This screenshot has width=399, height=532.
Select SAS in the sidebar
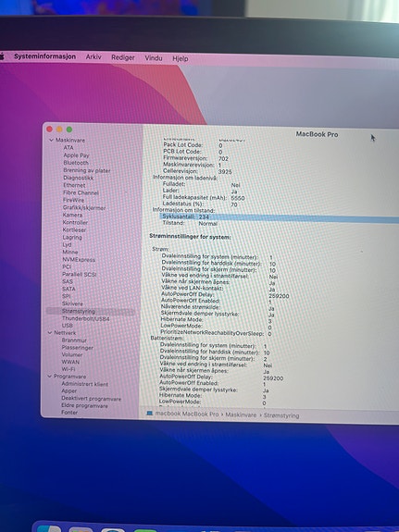point(68,281)
